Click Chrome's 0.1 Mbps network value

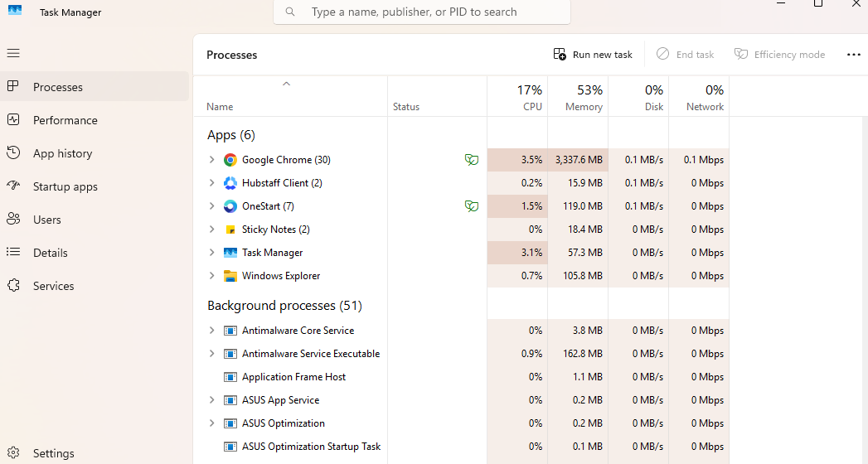pyautogui.click(x=704, y=160)
